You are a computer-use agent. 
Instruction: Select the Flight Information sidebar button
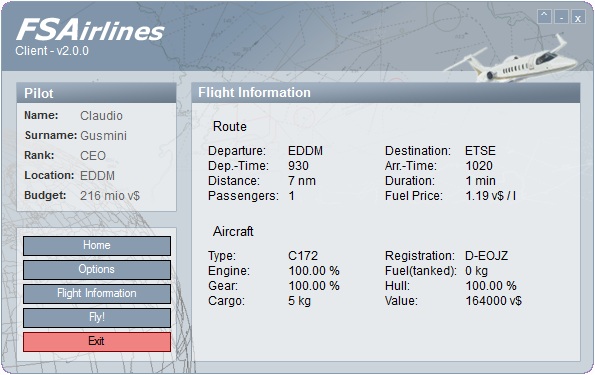click(97, 293)
